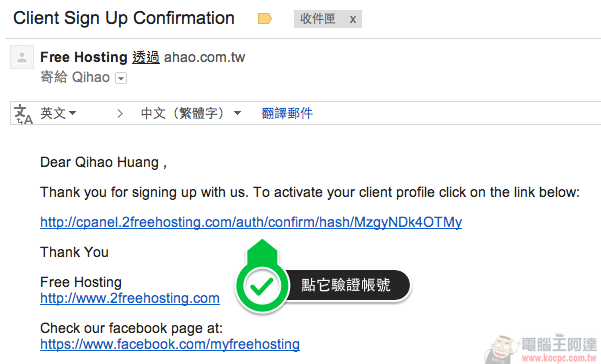Click the 透過 underlined via text
This screenshot has height=364, width=601.
tap(146, 57)
